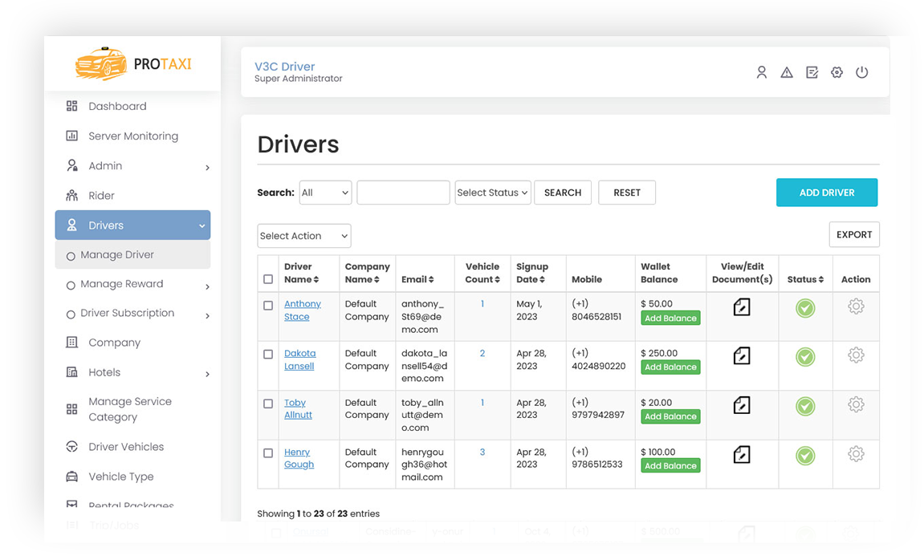The height and width of the screenshot is (560, 924).
Task: Open Dakota Lansell's document icon
Action: 742,355
